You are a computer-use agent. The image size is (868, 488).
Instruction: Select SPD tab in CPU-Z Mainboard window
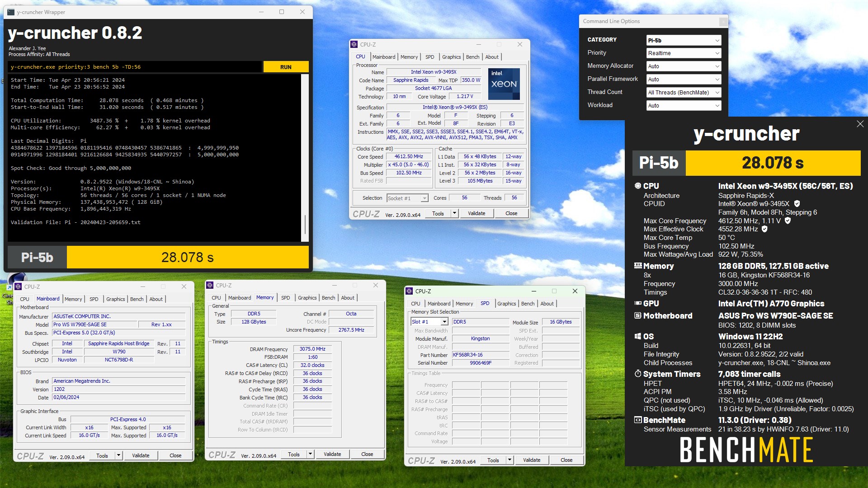coord(94,299)
